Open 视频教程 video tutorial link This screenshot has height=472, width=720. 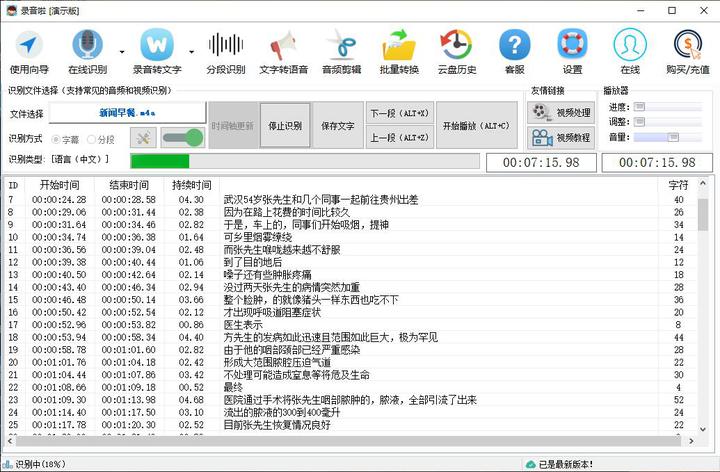coord(561,137)
